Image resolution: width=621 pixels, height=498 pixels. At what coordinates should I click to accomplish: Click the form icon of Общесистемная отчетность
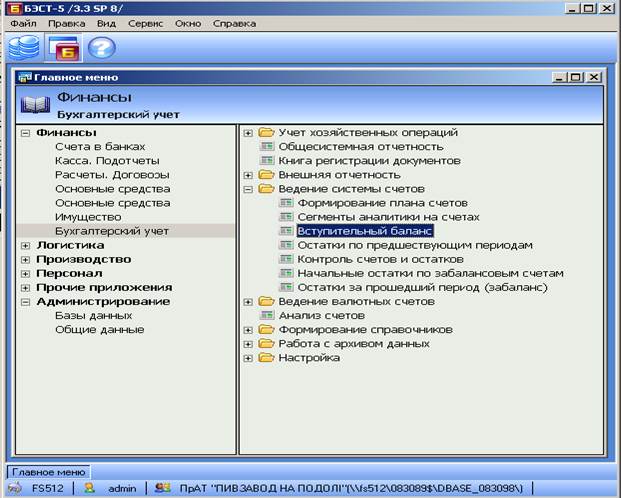tap(267, 147)
